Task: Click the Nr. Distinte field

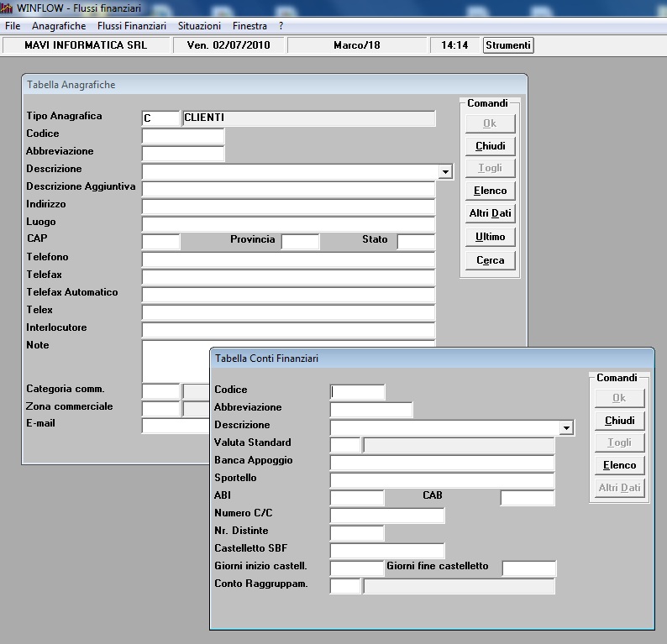Action: coord(357,533)
